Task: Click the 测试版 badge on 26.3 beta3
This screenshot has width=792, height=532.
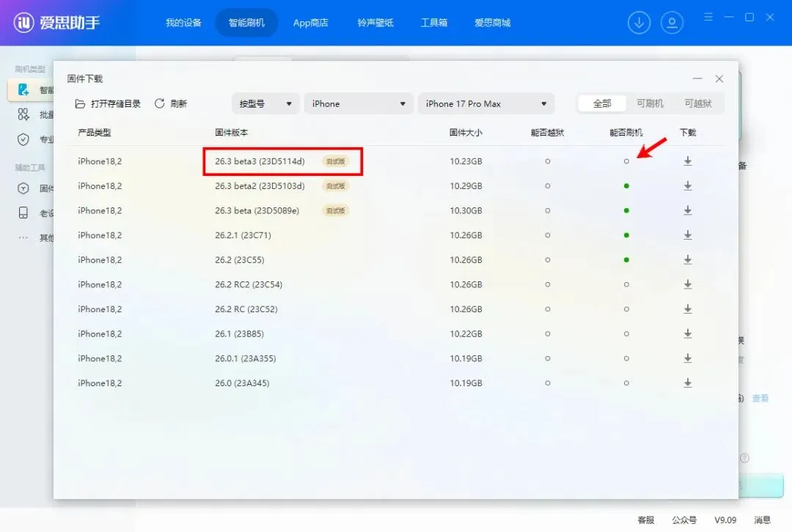Action: (335, 161)
